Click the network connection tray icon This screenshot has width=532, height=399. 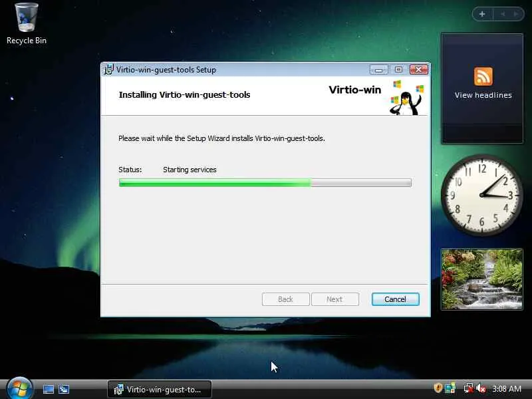click(x=469, y=388)
